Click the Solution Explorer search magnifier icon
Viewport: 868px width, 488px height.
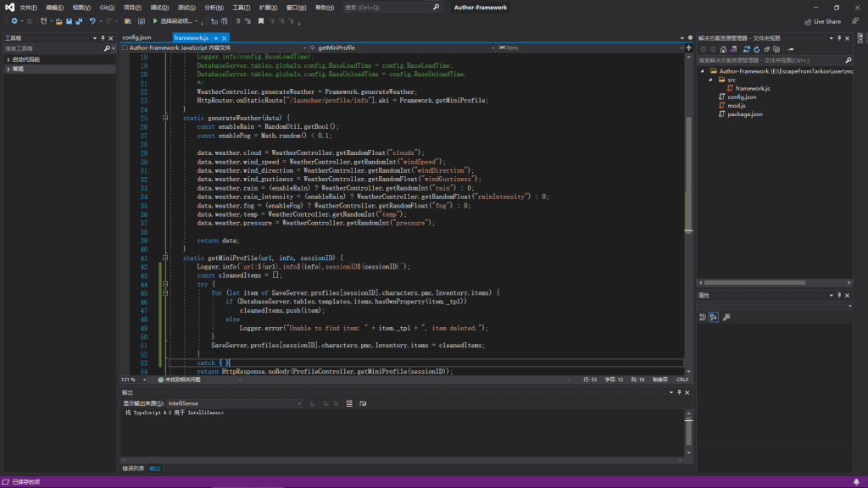[x=848, y=60]
